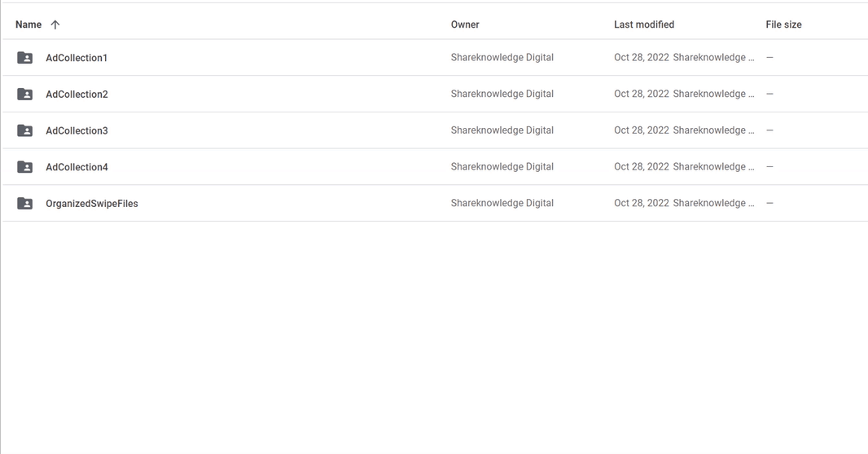Click the file size dash of AdCollection3
Viewport: 868px width, 454px height.
point(769,130)
